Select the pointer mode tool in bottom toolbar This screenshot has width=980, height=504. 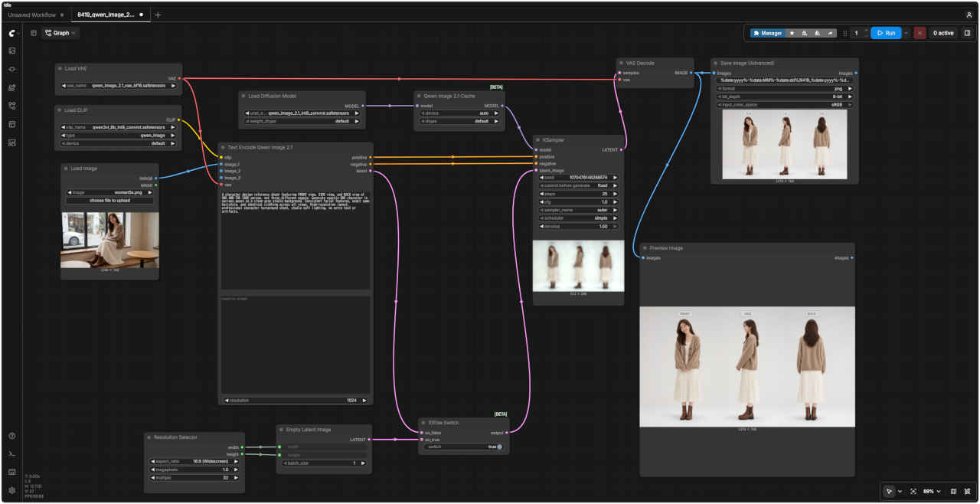coord(889,491)
